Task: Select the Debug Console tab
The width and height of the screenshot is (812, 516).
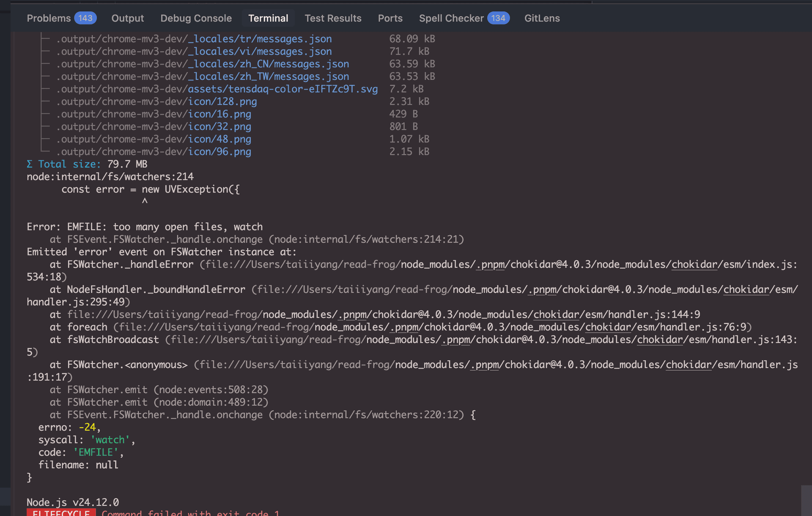Action: pyautogui.click(x=196, y=18)
